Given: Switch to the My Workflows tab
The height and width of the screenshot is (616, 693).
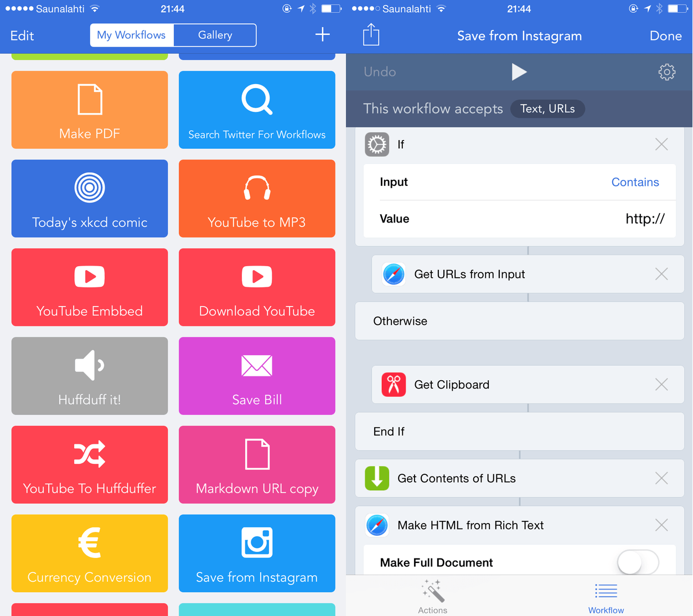Looking at the screenshot, I should click(x=132, y=35).
